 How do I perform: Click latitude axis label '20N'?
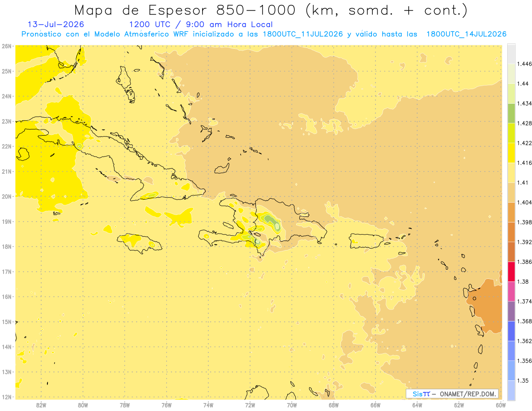click(x=7, y=196)
